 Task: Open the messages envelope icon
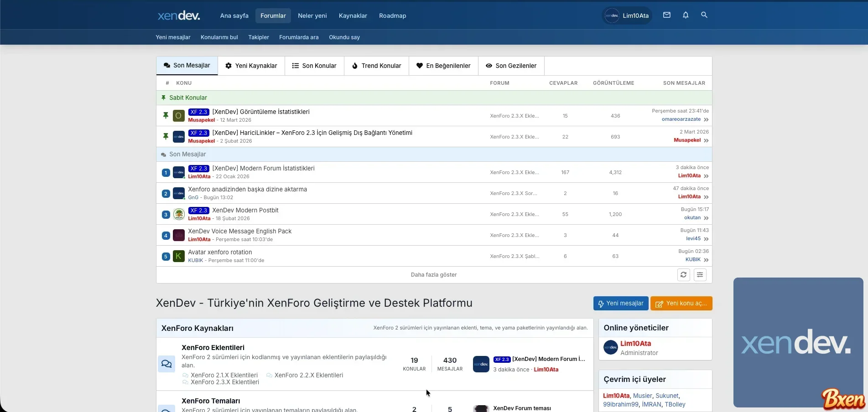[x=666, y=15]
